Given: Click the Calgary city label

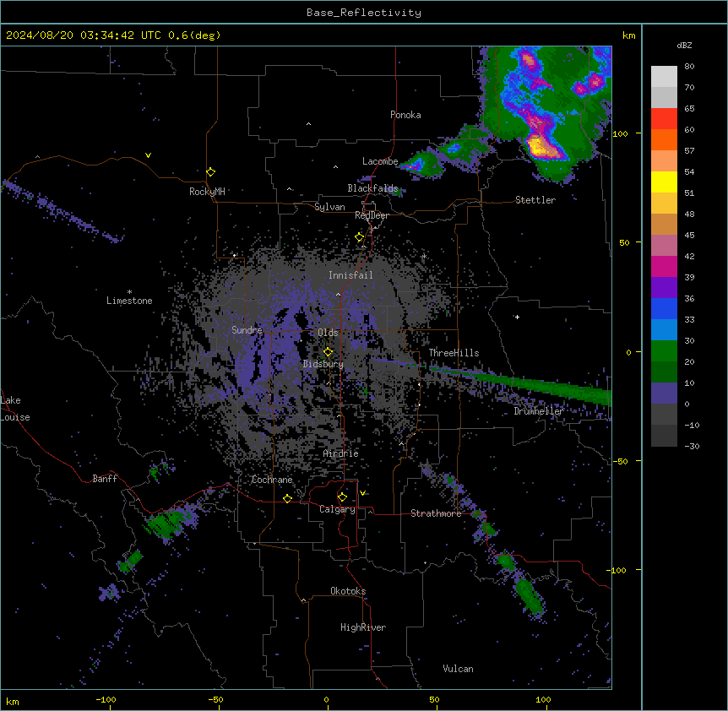Looking at the screenshot, I should click(x=337, y=509).
